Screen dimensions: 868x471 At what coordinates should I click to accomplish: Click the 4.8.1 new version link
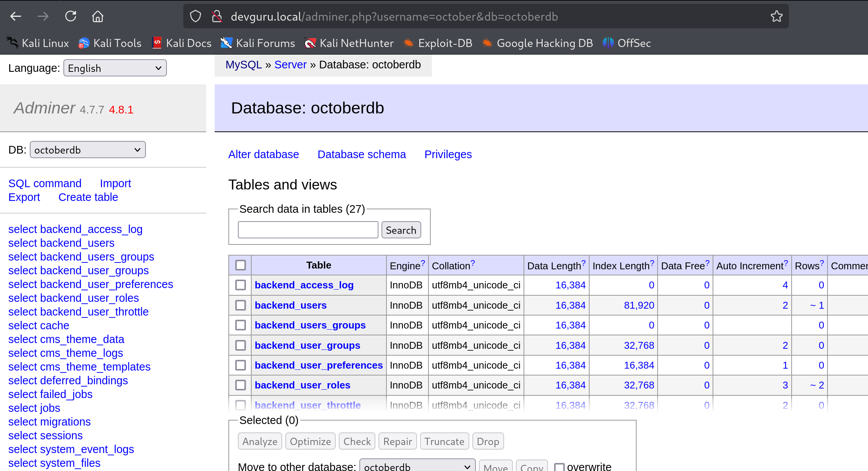[121, 110]
